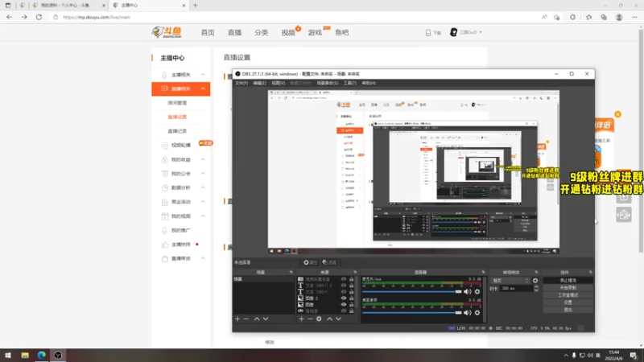Move the selected source down
This screenshot has width=644, height=362.
click(338, 319)
